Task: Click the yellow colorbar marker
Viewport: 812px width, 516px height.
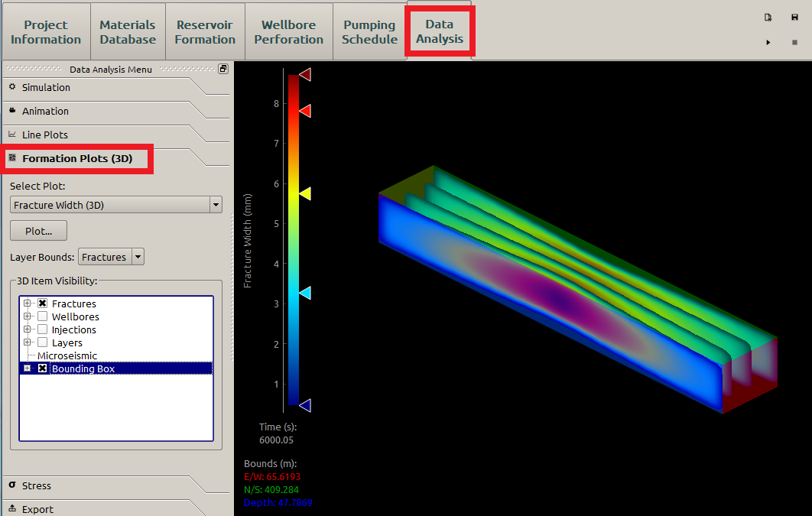Action: (306, 193)
